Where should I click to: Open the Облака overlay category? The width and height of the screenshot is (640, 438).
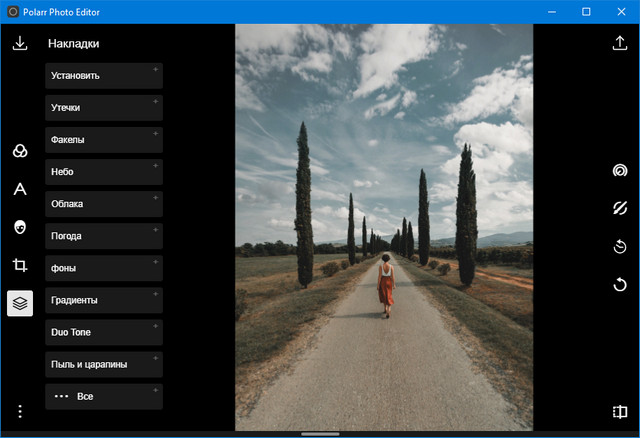pyautogui.click(x=104, y=204)
